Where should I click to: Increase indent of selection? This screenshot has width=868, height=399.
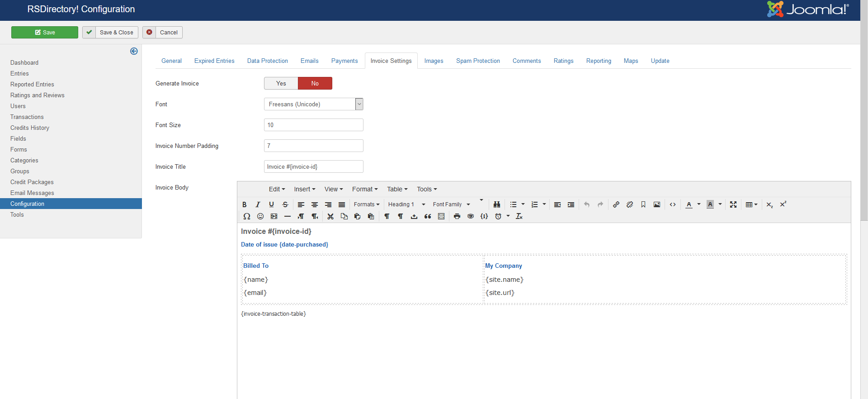(x=571, y=204)
